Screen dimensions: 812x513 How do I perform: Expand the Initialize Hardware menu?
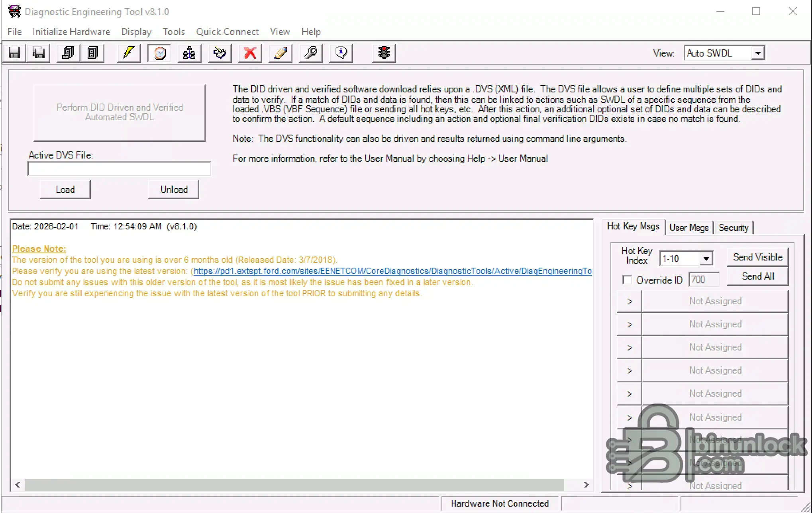tap(71, 31)
